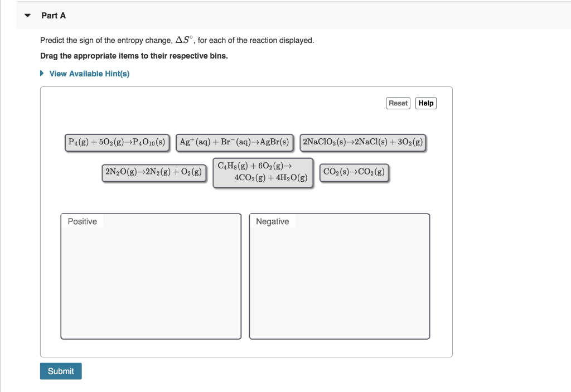The image size is (571, 392).
Task: Open the Help button
Action: tap(425, 103)
